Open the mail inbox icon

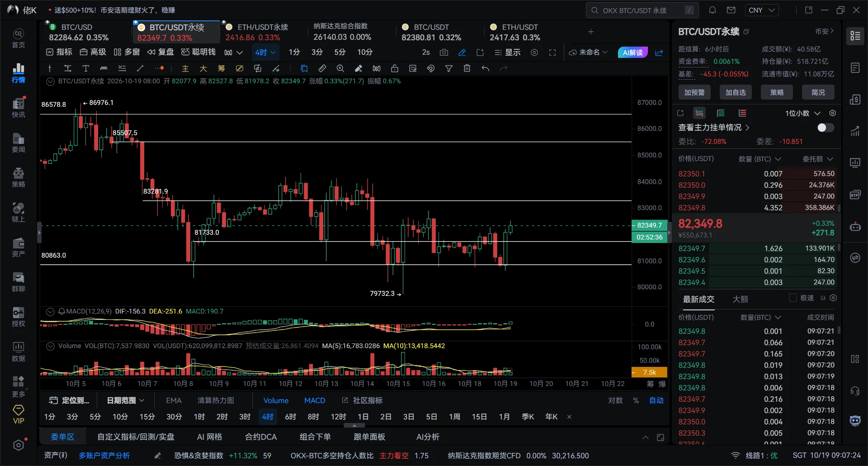click(731, 10)
